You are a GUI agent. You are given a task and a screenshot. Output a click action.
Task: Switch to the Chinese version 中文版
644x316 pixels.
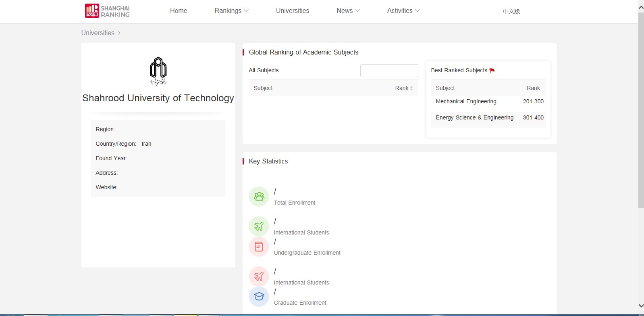tap(511, 11)
